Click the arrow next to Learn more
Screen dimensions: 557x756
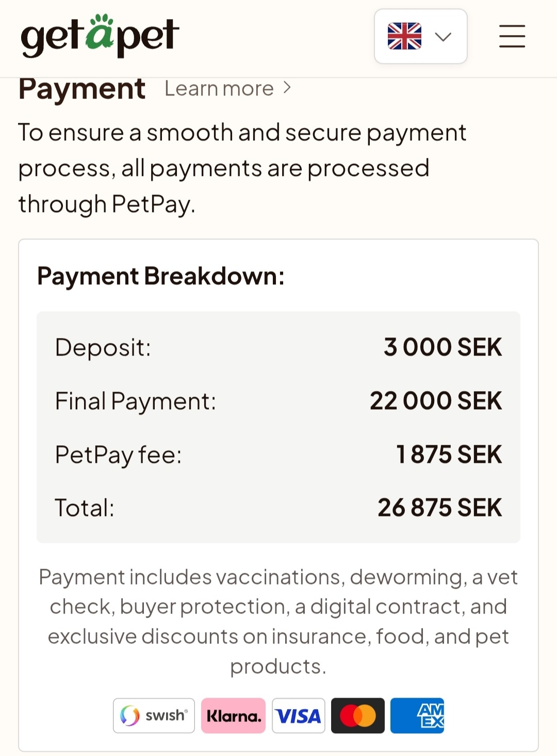287,88
